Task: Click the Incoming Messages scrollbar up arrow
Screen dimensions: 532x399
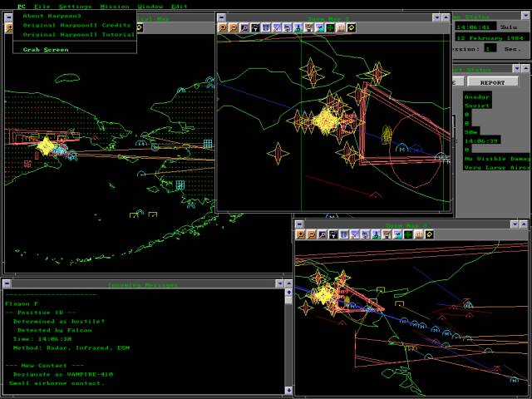Action: 288,293
